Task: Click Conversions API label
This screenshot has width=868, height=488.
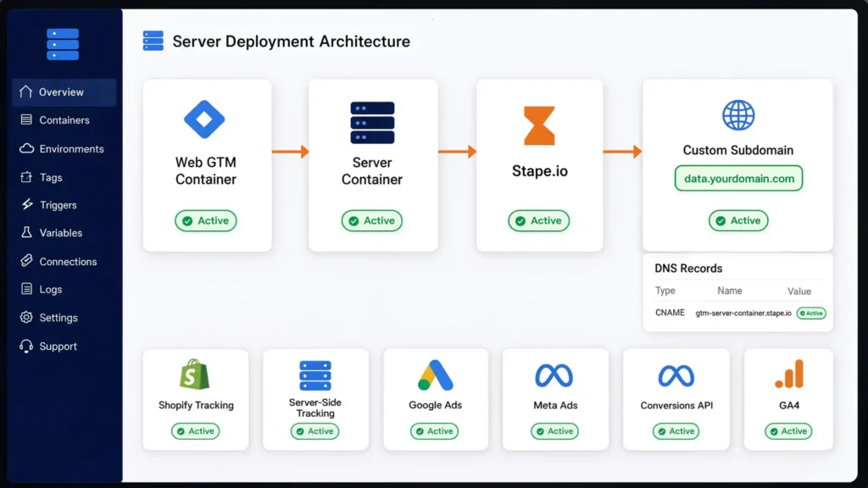Action: [x=676, y=405]
